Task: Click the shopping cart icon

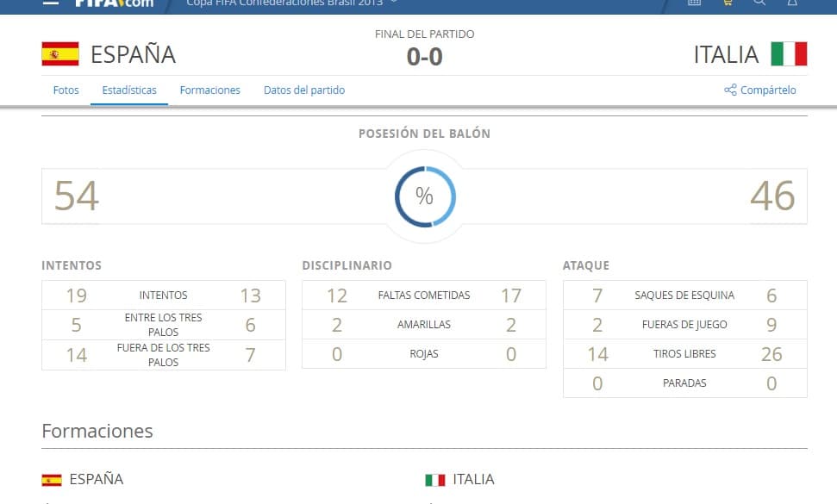Action: point(727,3)
